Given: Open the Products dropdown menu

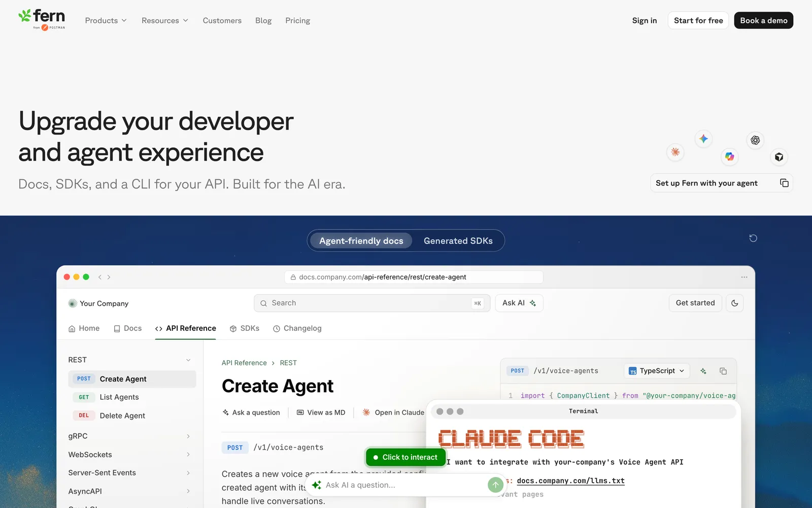Looking at the screenshot, I should point(106,20).
